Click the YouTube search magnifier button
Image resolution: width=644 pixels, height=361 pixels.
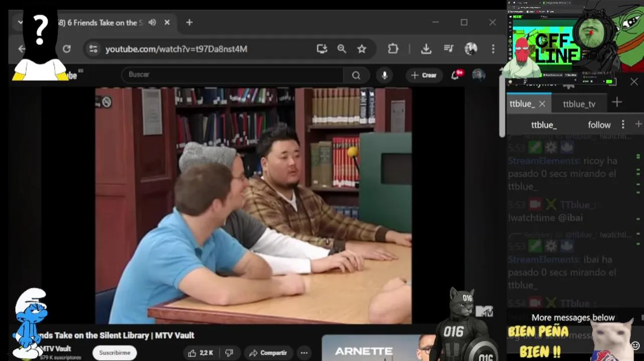(356, 75)
